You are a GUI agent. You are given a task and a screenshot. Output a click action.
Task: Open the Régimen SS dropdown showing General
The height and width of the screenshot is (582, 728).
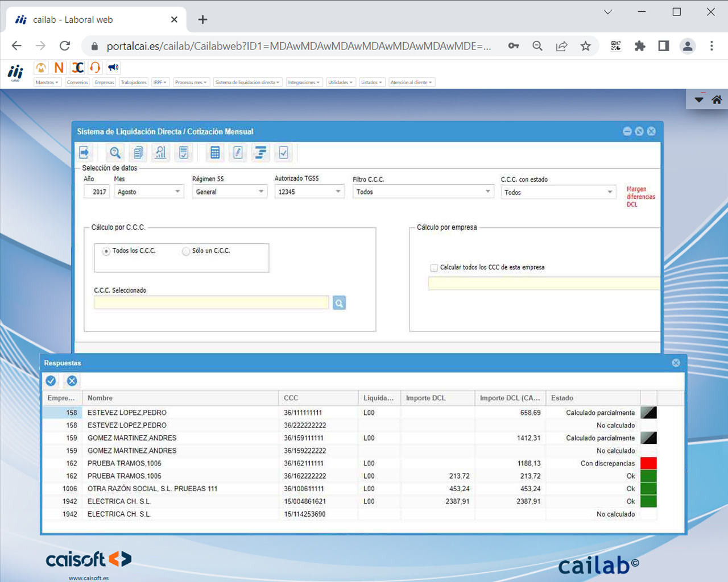click(x=261, y=192)
